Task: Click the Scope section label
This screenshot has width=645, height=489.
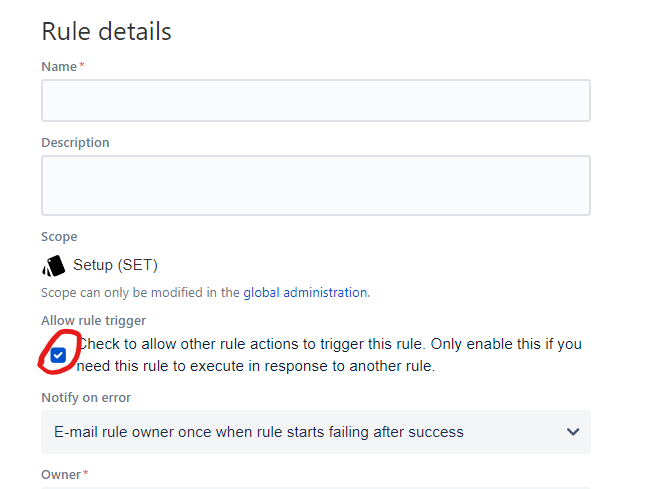Action: point(59,237)
